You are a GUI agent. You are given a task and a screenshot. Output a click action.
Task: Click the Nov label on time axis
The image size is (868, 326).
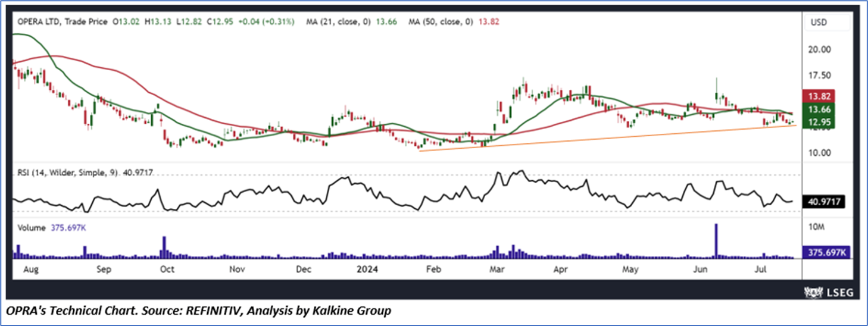tap(236, 270)
